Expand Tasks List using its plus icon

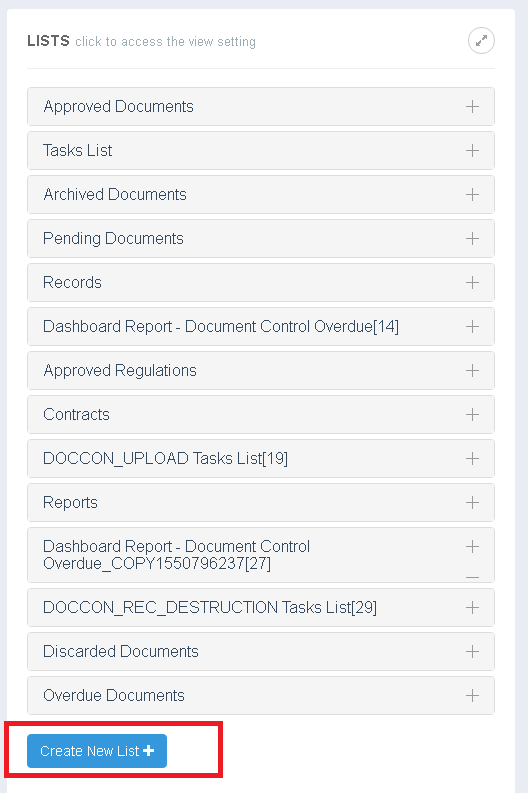[x=472, y=151]
